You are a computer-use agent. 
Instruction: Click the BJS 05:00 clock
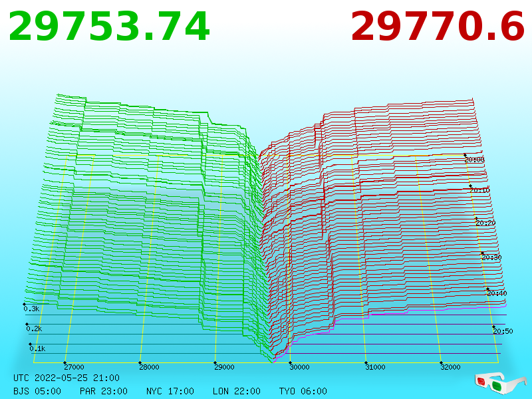pos(37,391)
